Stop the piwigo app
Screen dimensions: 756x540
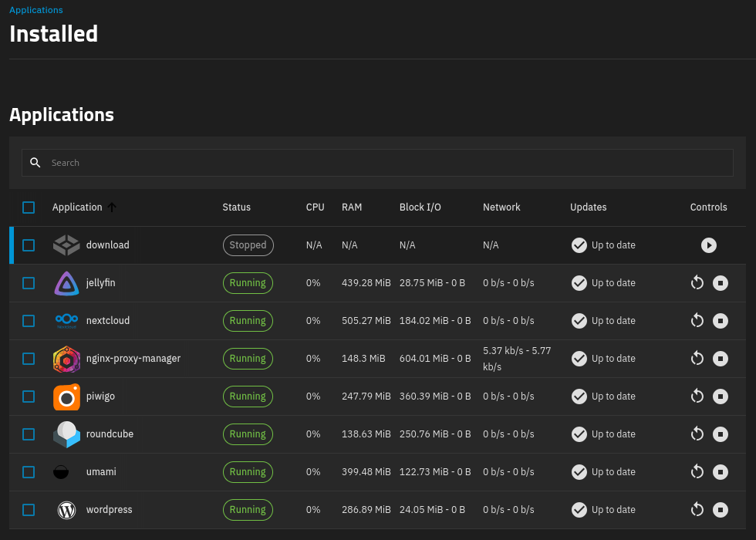720,397
